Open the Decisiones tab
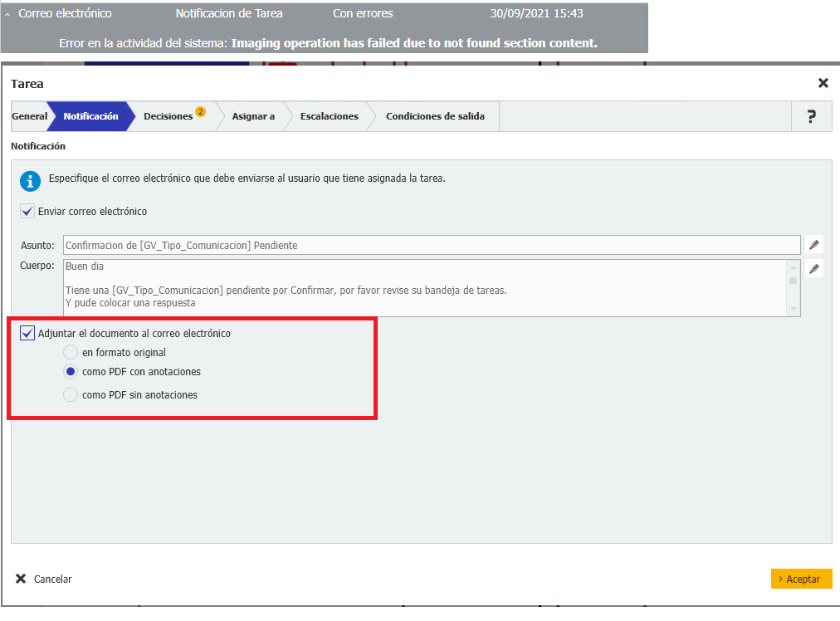This screenshot has height=621, width=840. coord(168,117)
